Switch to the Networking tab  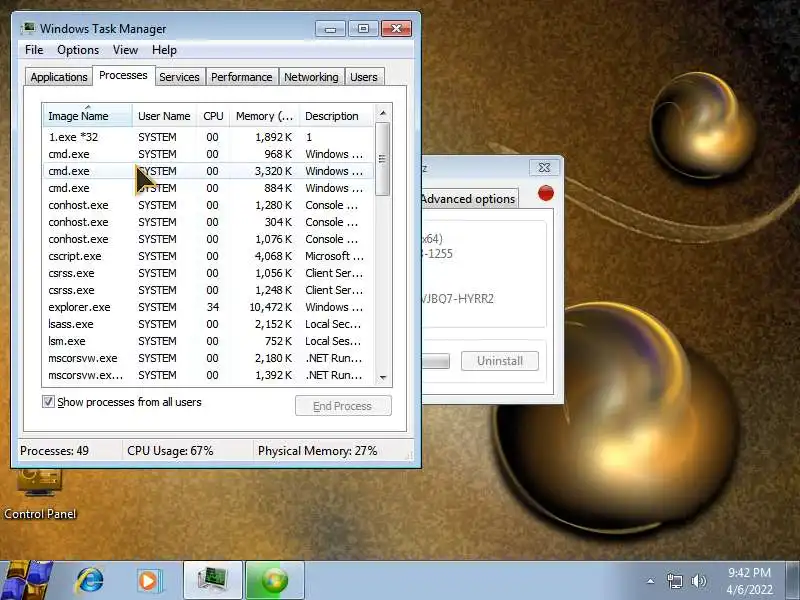(x=311, y=77)
